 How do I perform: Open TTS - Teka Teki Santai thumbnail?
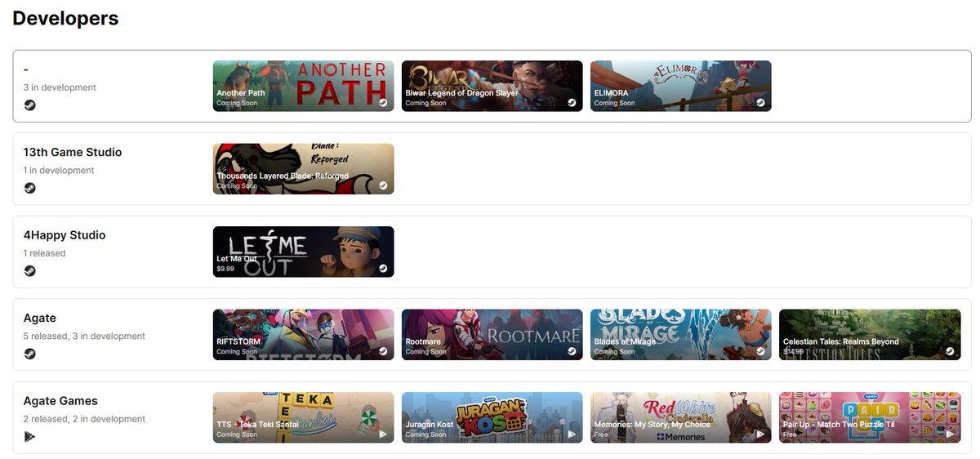(x=304, y=417)
